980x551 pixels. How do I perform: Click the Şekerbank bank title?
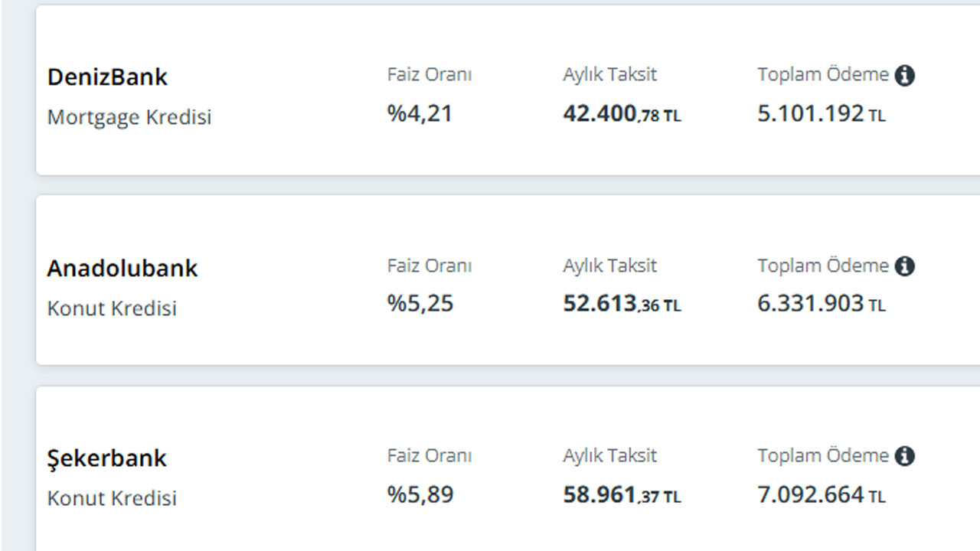point(106,458)
